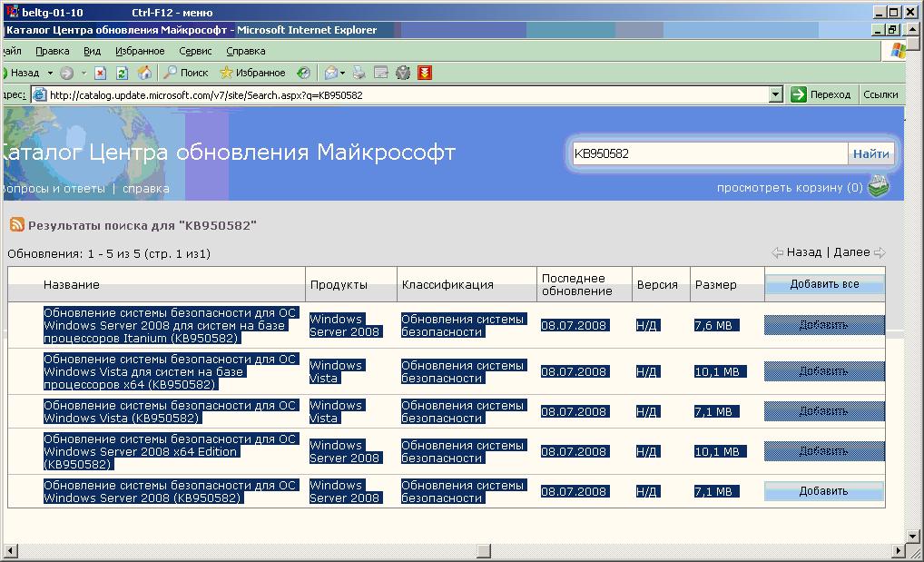924x562 pixels.
Task: Click the Stop loading icon
Action: 100,73
